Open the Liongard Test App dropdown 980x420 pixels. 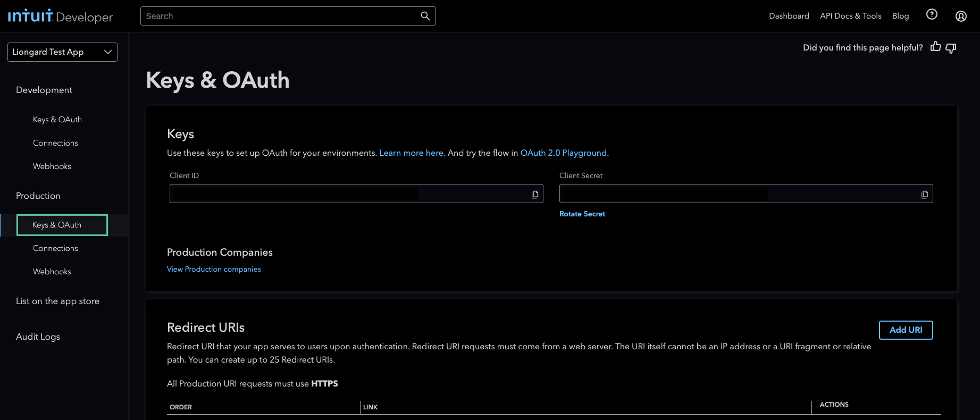click(62, 52)
